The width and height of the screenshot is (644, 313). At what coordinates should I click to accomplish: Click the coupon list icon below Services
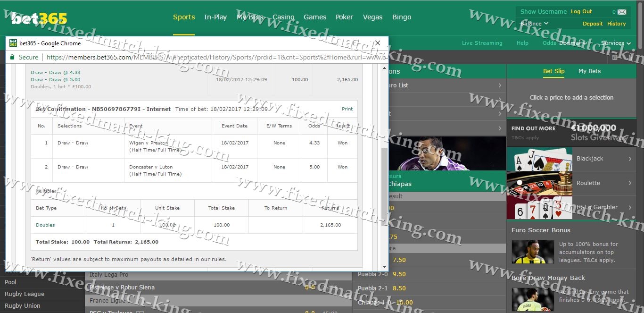coord(615,57)
